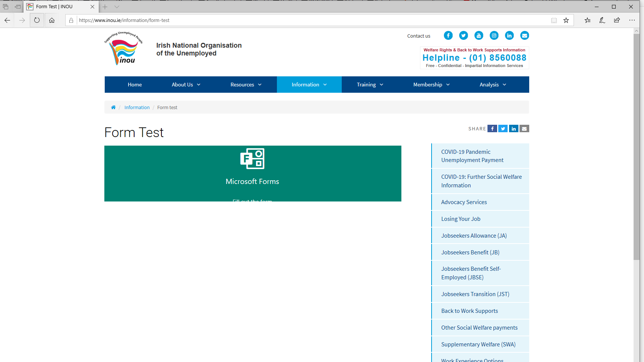Open Jobseekers Allowance (JA) link
Viewport: 644px width, 362px height.
click(x=480, y=236)
